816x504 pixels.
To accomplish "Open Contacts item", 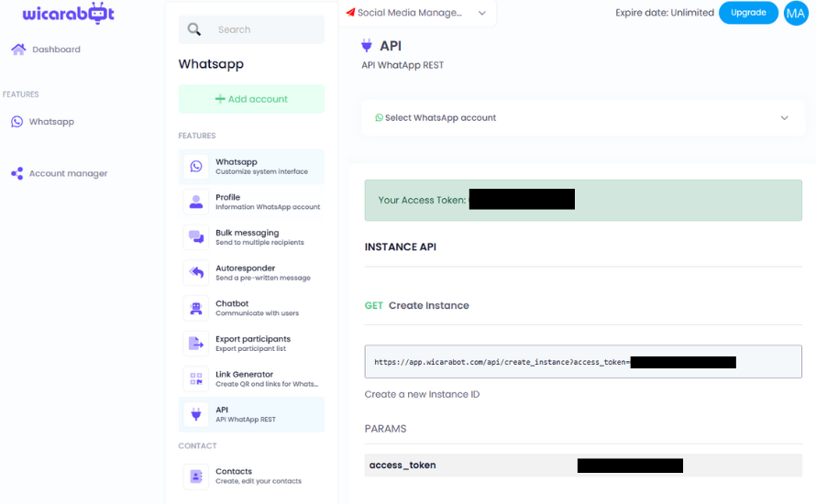I will 251,476.
